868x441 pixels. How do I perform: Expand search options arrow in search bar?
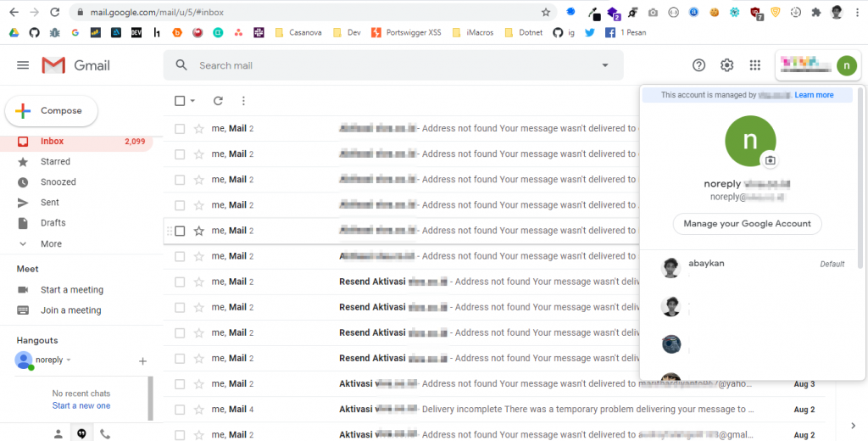pyautogui.click(x=605, y=65)
